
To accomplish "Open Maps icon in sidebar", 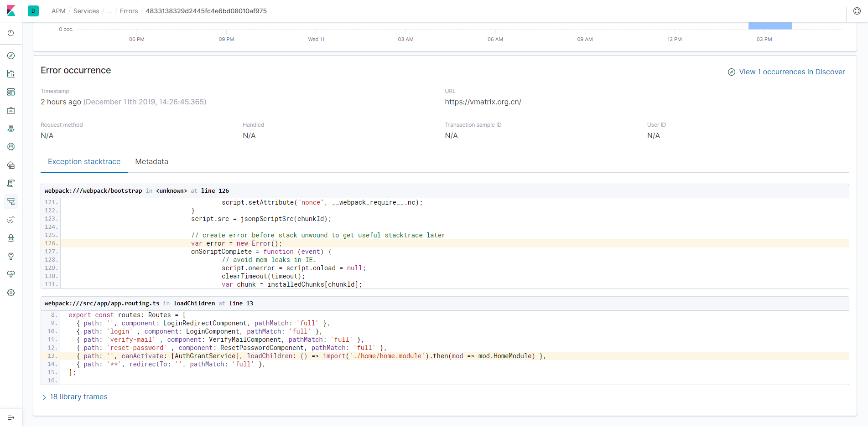I will click(11, 129).
